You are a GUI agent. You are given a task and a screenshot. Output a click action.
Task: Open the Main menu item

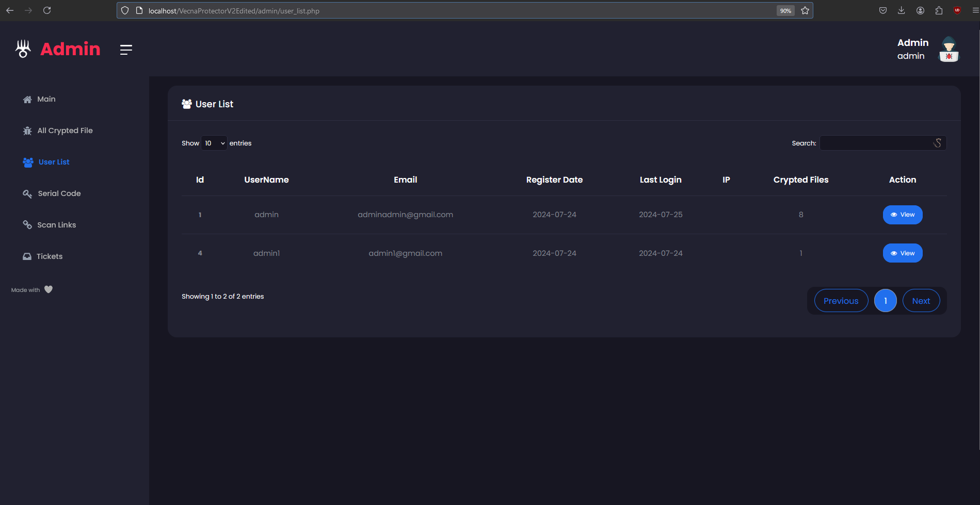pos(39,99)
